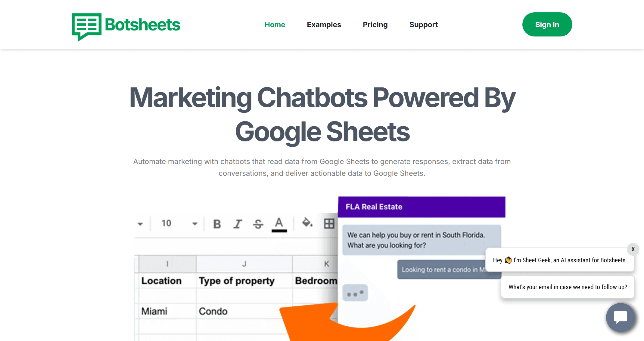
Task: Click the 'What's your email' chat message
Action: click(568, 287)
